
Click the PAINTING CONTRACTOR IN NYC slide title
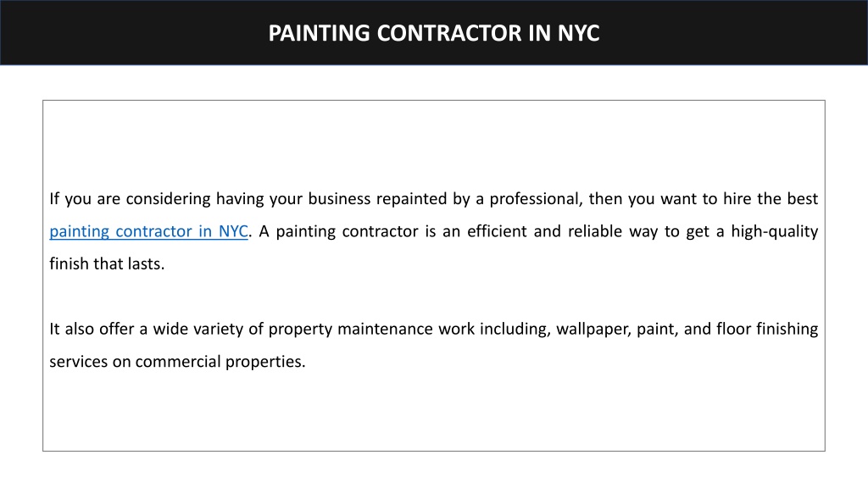coord(434,33)
